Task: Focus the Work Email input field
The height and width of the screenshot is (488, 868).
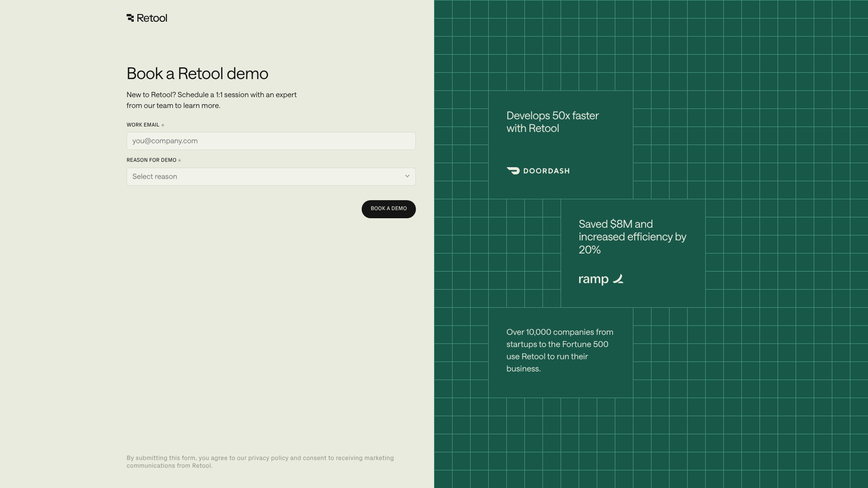Action: pyautogui.click(x=271, y=141)
